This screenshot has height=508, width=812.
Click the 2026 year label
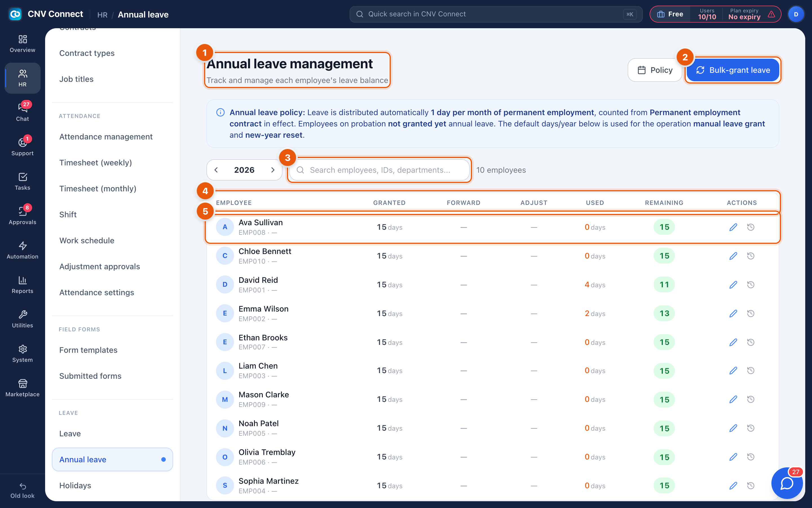[x=244, y=170]
